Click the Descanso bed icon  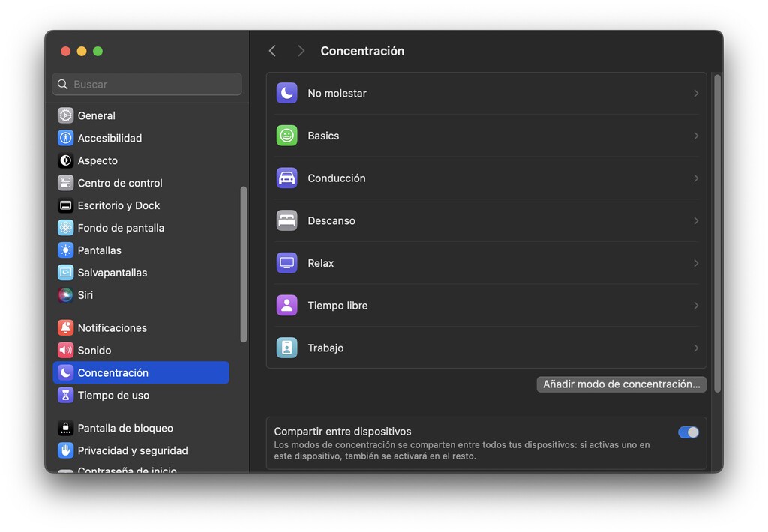(286, 220)
